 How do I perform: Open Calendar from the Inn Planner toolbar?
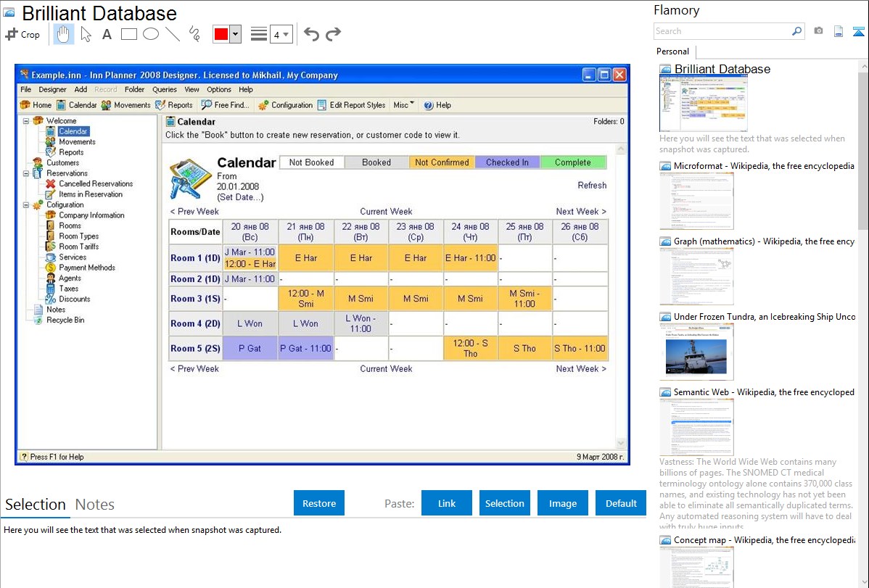coord(76,104)
